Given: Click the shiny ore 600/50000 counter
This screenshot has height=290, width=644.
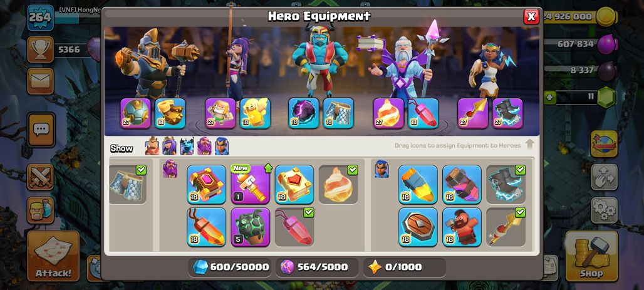Looking at the screenshot, I should pos(231,267).
